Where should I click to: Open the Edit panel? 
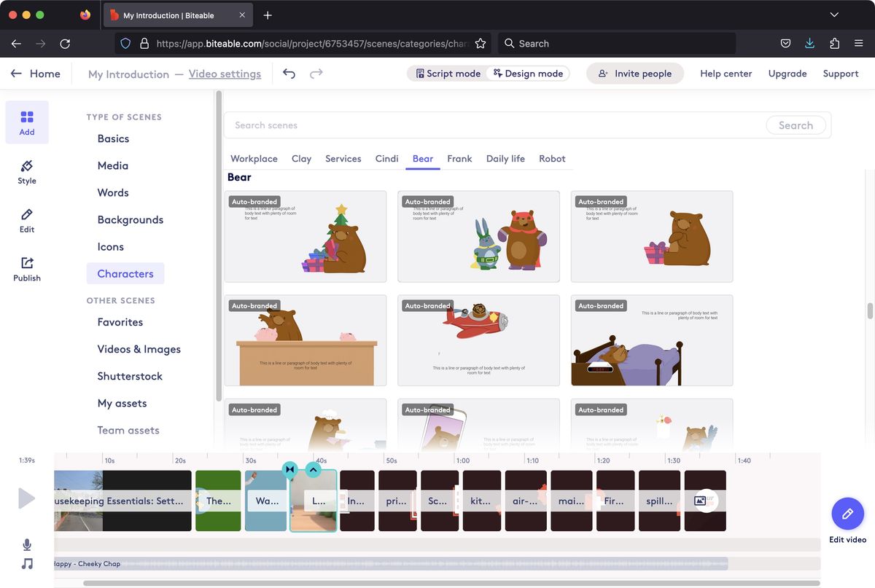tap(26, 221)
